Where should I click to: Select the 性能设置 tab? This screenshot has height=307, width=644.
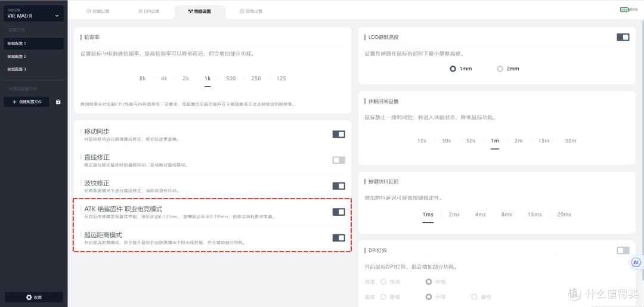pos(200,11)
